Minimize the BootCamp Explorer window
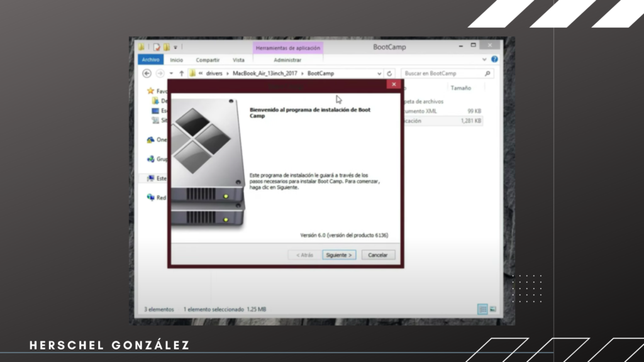This screenshot has width=644, height=362. click(x=461, y=45)
